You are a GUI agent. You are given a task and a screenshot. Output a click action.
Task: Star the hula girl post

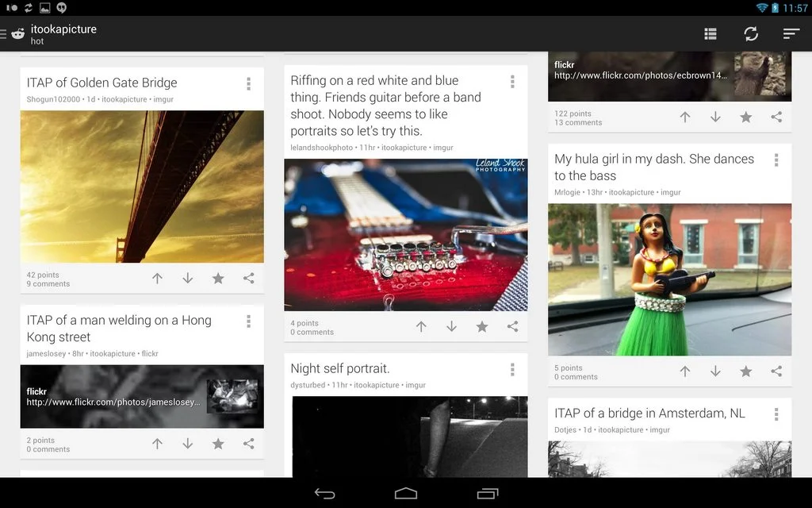[745, 371]
